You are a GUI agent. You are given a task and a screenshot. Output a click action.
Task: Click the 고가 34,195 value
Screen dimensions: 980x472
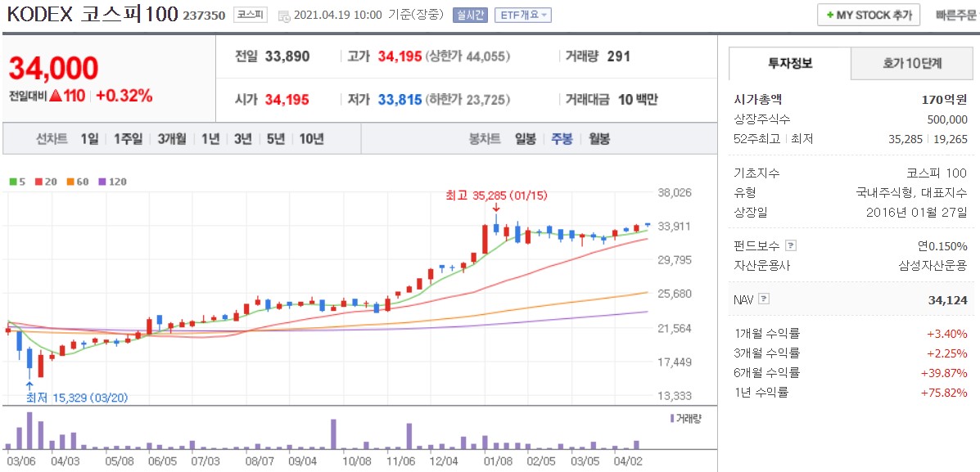coord(400,56)
